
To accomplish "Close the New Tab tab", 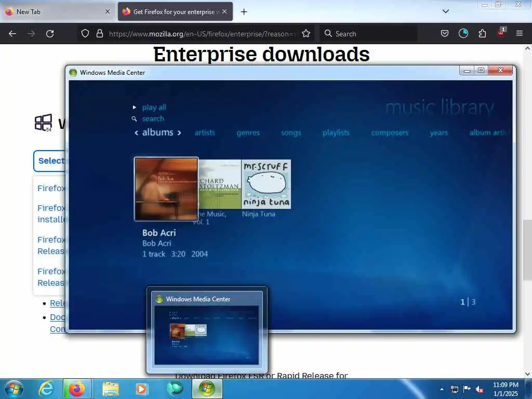I will click(108, 11).
